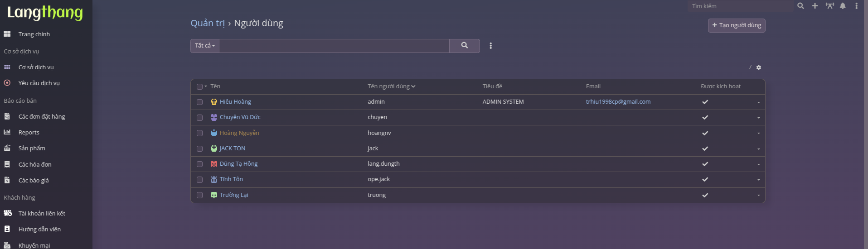Tick the checkbox for Hiếu Hoàng row
Viewport: 868px width, 249px height.
(199, 102)
